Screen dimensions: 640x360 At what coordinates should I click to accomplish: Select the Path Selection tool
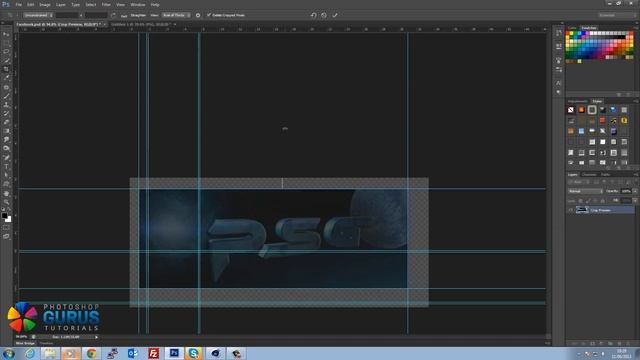pos(6,175)
